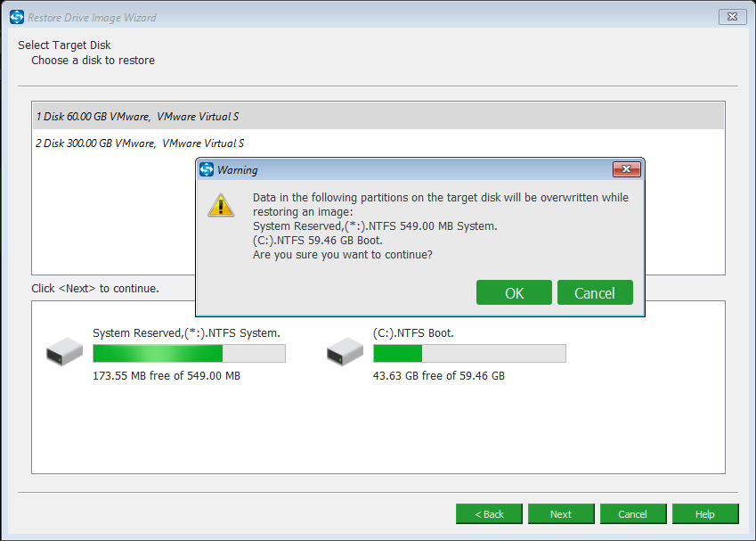Click '43.63 GB free of 59.46 GB' text

pyautogui.click(x=439, y=375)
